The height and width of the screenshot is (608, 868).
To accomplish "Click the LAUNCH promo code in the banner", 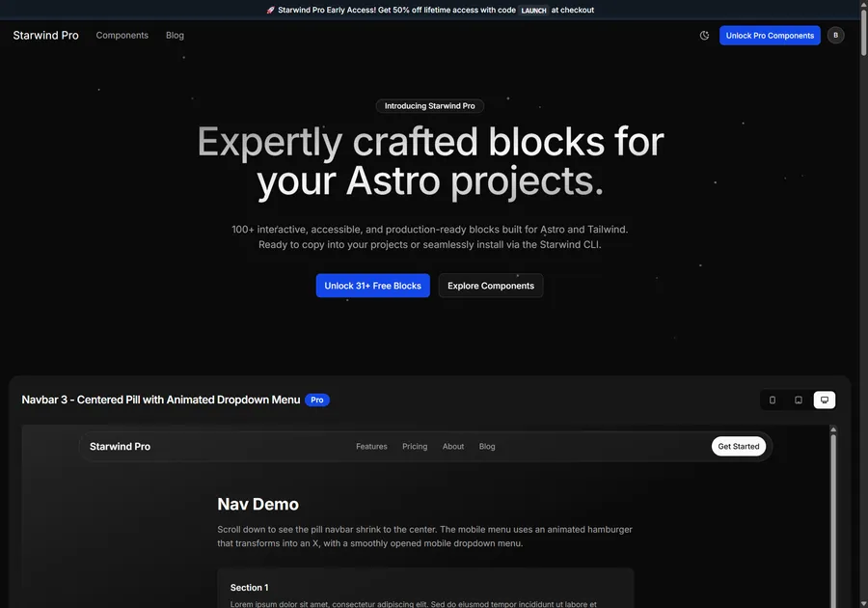I will pos(533,9).
